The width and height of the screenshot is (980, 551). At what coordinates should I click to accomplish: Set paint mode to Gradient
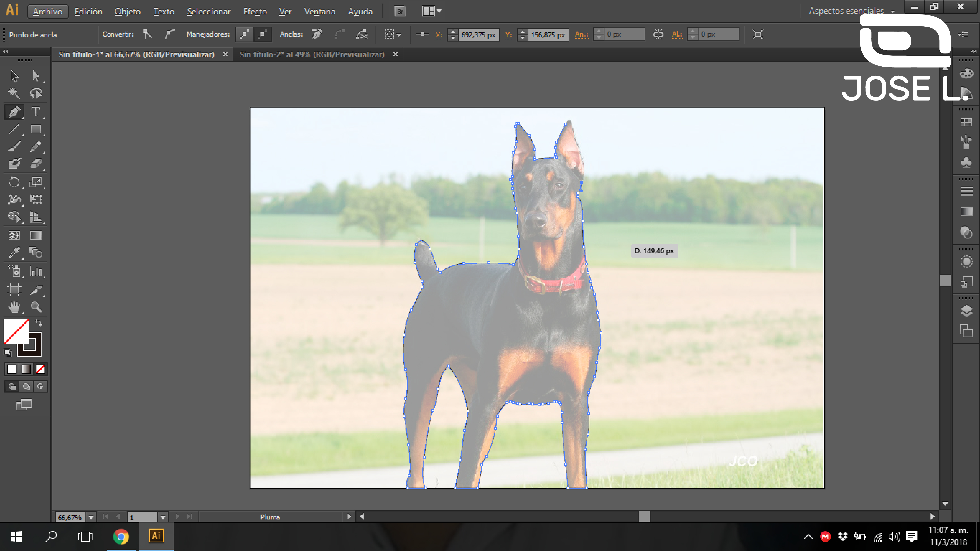(26, 369)
